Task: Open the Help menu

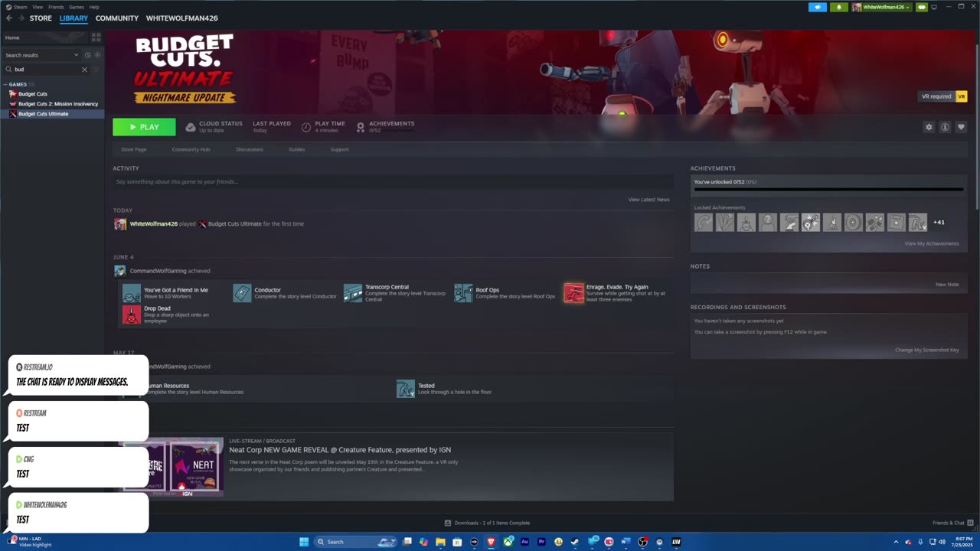Action: [94, 7]
